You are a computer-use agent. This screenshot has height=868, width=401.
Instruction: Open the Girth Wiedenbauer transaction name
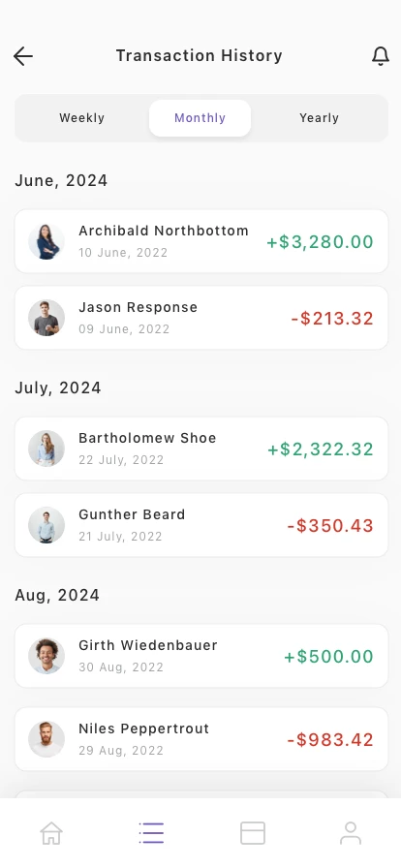tap(148, 645)
